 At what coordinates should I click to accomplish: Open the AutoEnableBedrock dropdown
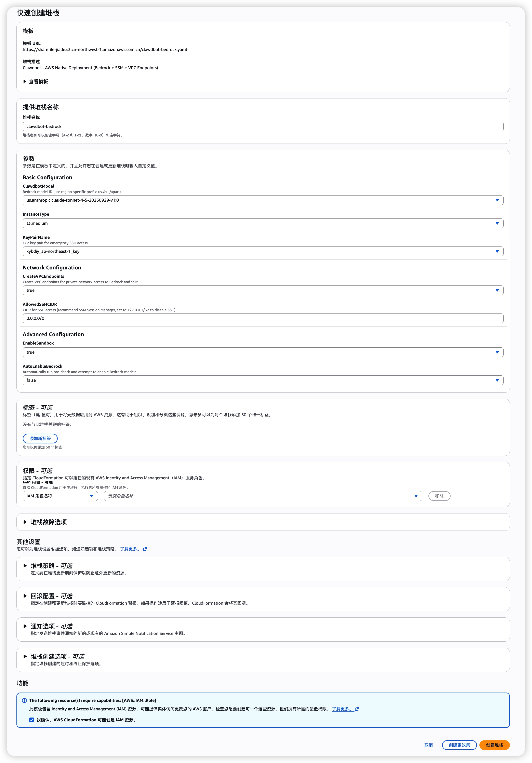pos(263,380)
